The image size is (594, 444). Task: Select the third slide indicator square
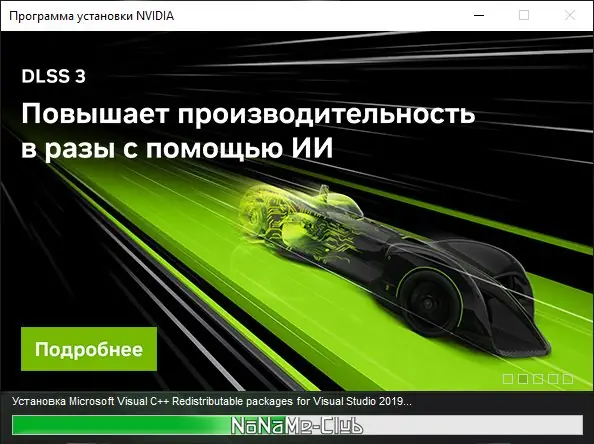tap(538, 379)
